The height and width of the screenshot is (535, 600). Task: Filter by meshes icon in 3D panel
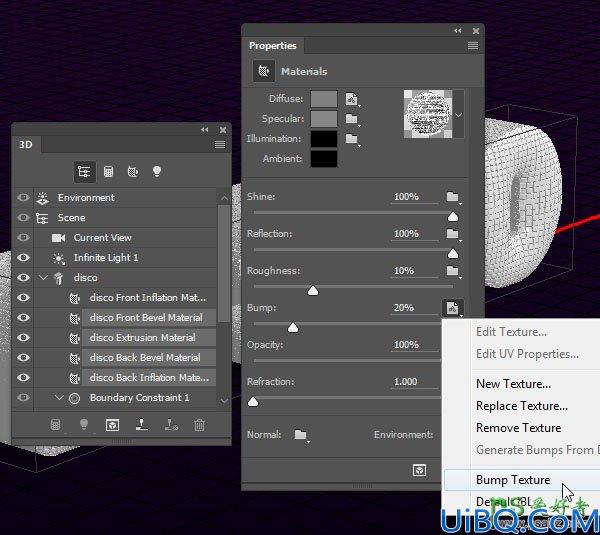[x=108, y=171]
